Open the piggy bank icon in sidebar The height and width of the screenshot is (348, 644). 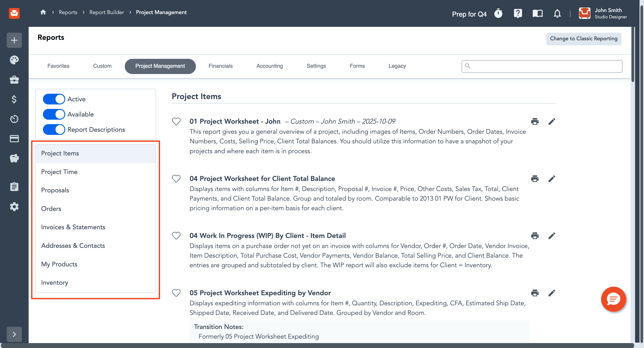coord(14,158)
